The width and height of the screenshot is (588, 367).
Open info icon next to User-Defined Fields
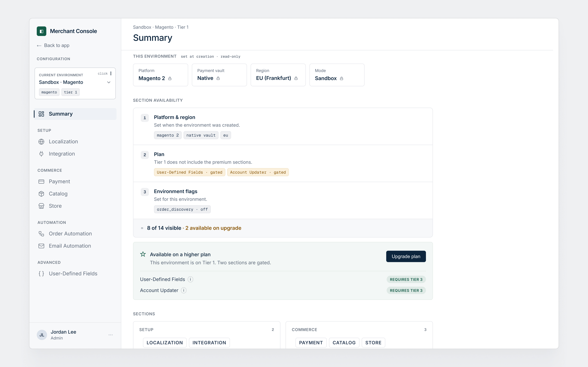click(x=191, y=279)
